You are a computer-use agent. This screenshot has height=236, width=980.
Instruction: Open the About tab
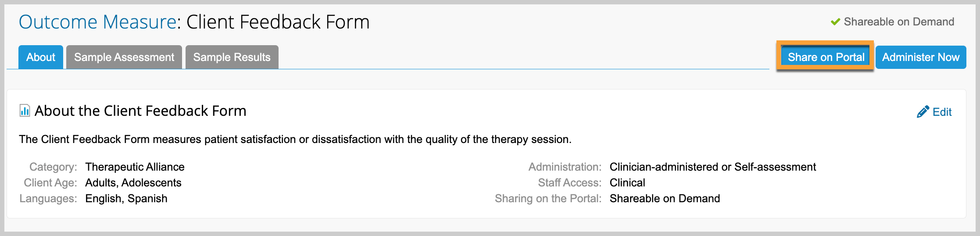pos(41,57)
